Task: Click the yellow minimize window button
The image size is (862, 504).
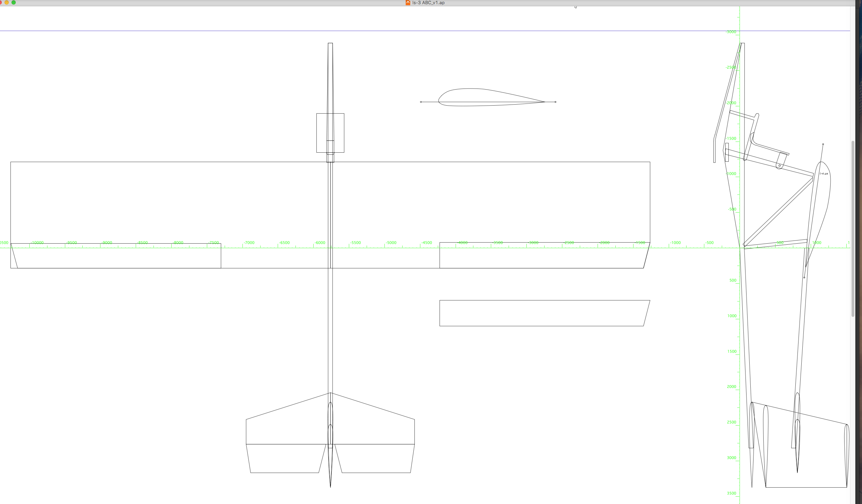Action: pyautogui.click(x=7, y=2)
